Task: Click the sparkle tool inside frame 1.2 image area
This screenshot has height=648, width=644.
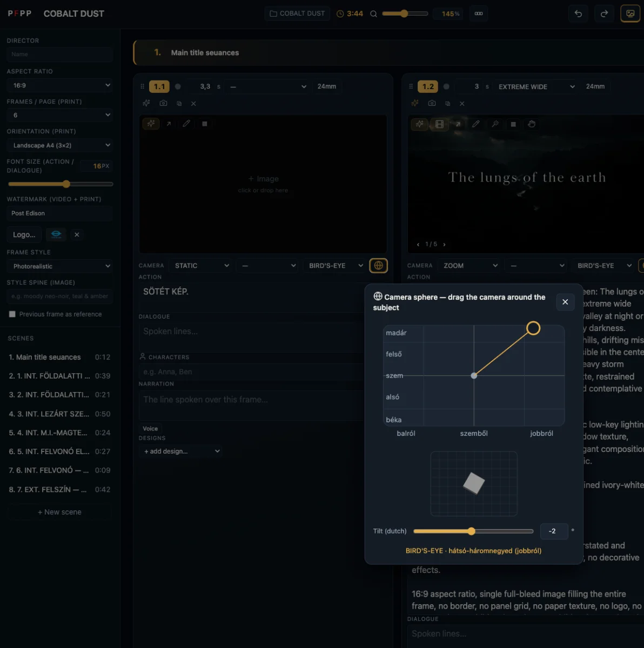Action: 420,124
